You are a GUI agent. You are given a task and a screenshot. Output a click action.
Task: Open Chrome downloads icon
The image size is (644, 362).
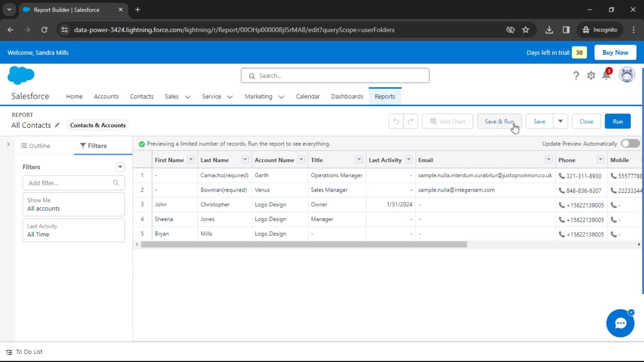(549, 30)
